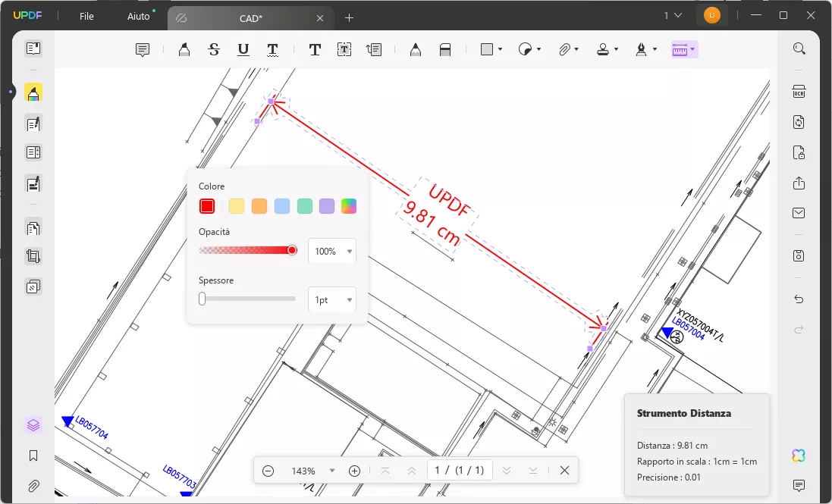Open the Convert PDF tool on right sidebar
The image size is (832, 504).
click(x=799, y=122)
